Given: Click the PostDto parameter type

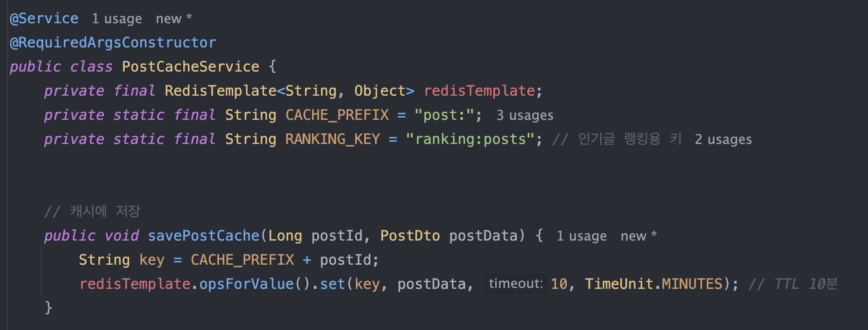Looking at the screenshot, I should point(410,236).
